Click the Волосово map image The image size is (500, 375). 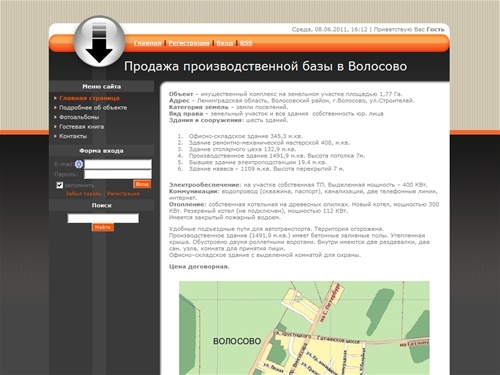point(304,328)
